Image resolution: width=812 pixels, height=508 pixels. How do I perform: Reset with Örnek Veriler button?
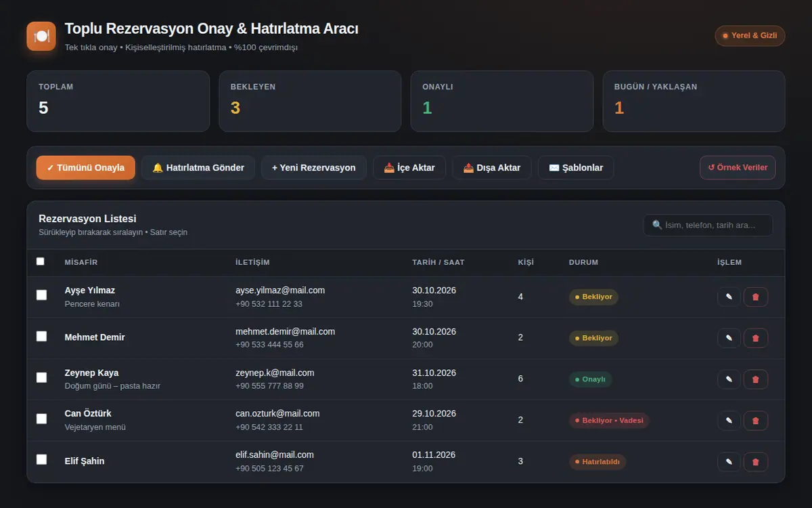738,167
